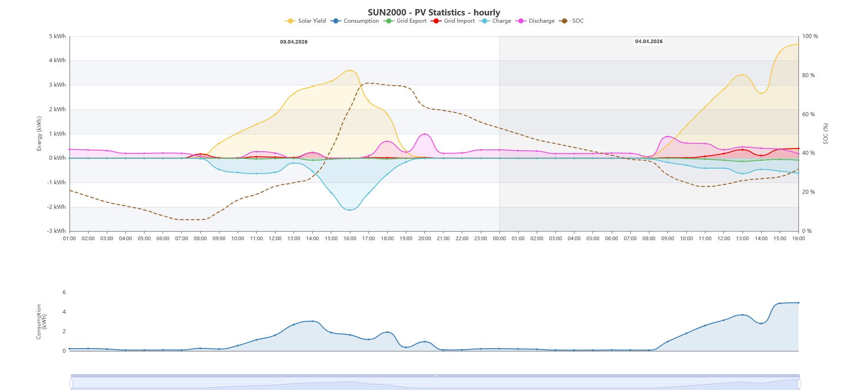
Task: Toggle the Grid Import legend entry
Action: click(x=453, y=21)
